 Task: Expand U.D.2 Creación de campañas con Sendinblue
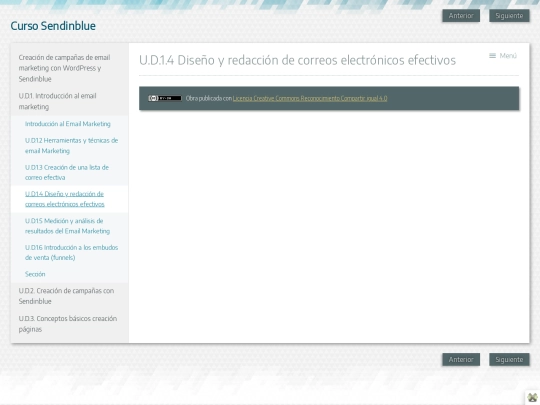click(70, 296)
